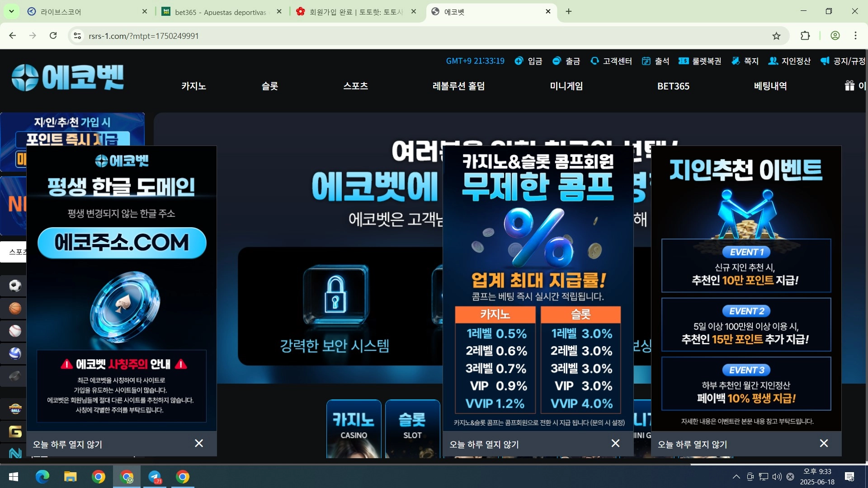Switch to the 회원가입 완료 토토핫 tab

pyautogui.click(x=356, y=12)
